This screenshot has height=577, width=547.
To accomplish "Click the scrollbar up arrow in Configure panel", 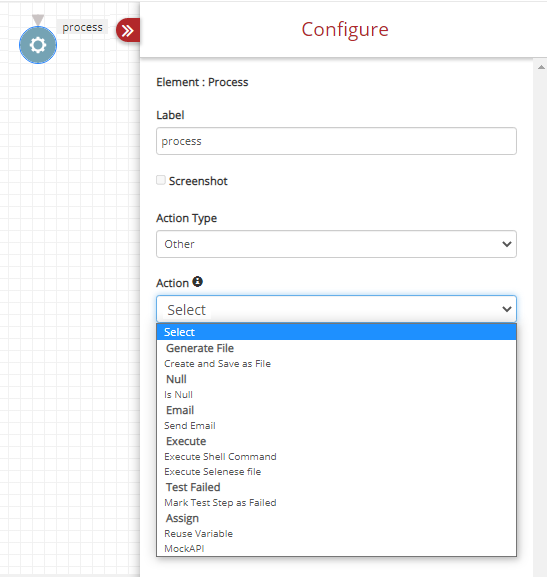I will pos(541,67).
